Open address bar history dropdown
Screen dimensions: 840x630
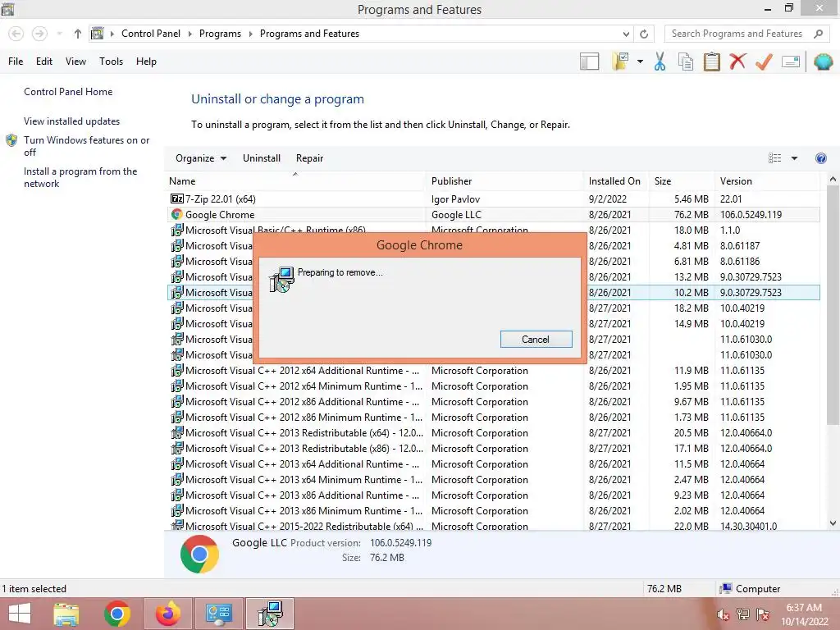(x=626, y=34)
